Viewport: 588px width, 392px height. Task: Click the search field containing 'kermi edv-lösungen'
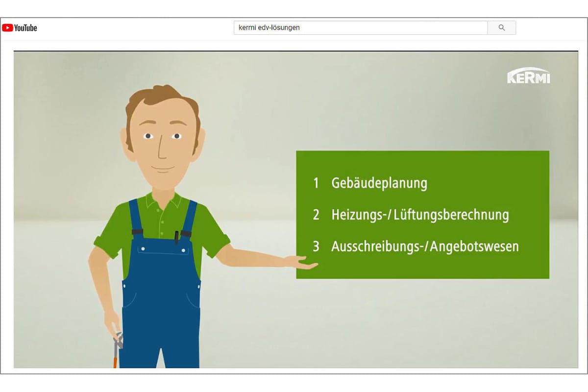(360, 28)
